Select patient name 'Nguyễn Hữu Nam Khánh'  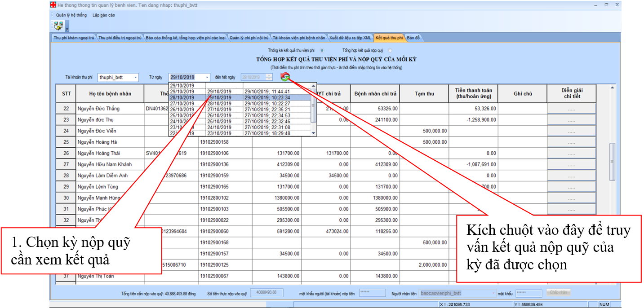[104, 165]
